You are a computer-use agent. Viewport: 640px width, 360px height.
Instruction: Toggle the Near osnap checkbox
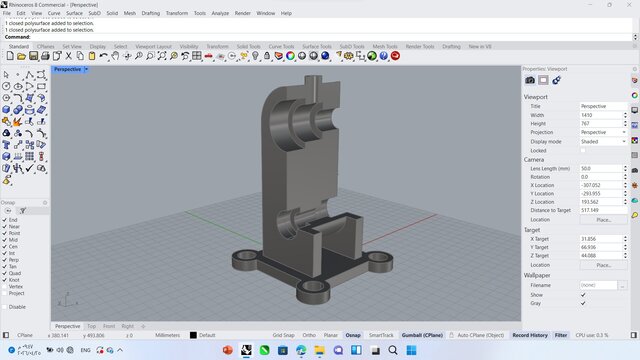(5, 227)
